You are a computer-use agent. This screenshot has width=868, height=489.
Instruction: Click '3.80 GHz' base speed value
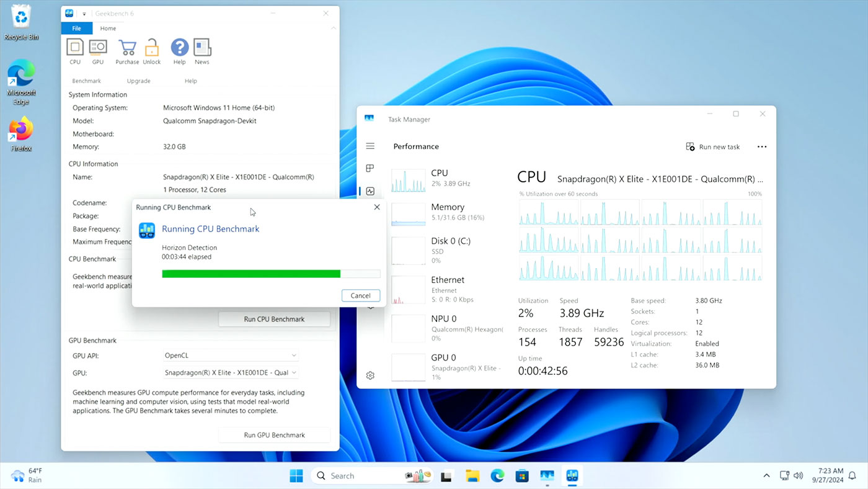(709, 300)
